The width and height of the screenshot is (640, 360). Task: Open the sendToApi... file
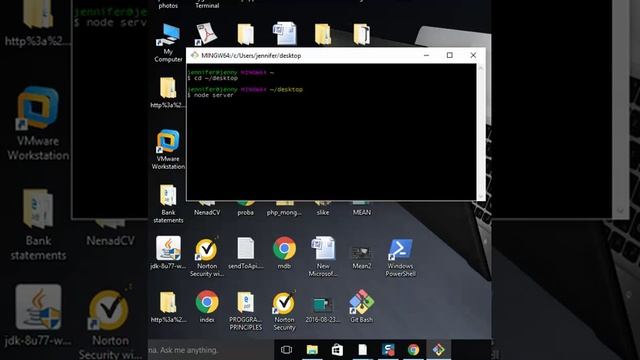[245, 253]
